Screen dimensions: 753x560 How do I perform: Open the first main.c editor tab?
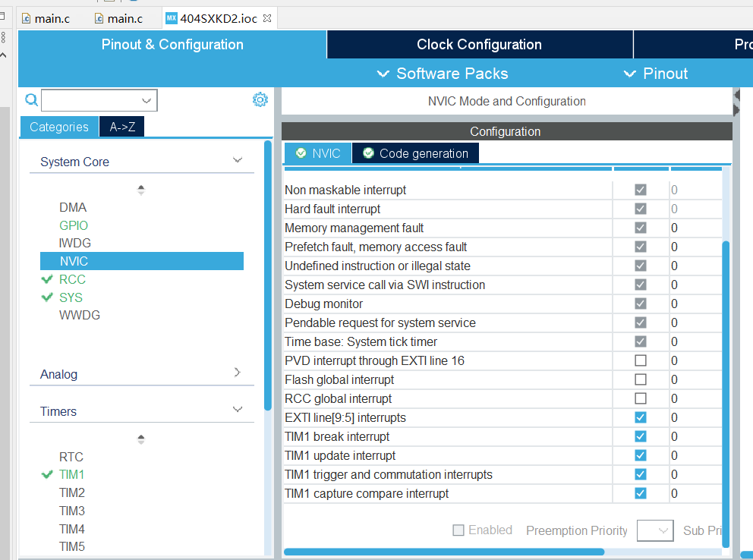pyautogui.click(x=46, y=18)
